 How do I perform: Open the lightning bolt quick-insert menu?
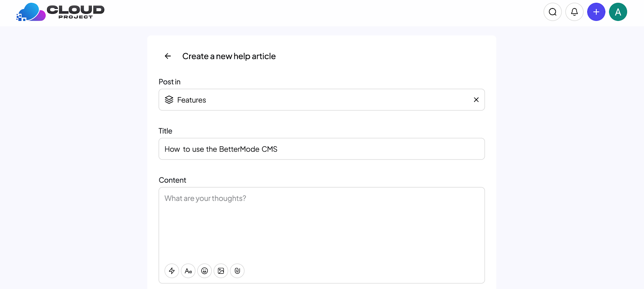click(x=172, y=271)
